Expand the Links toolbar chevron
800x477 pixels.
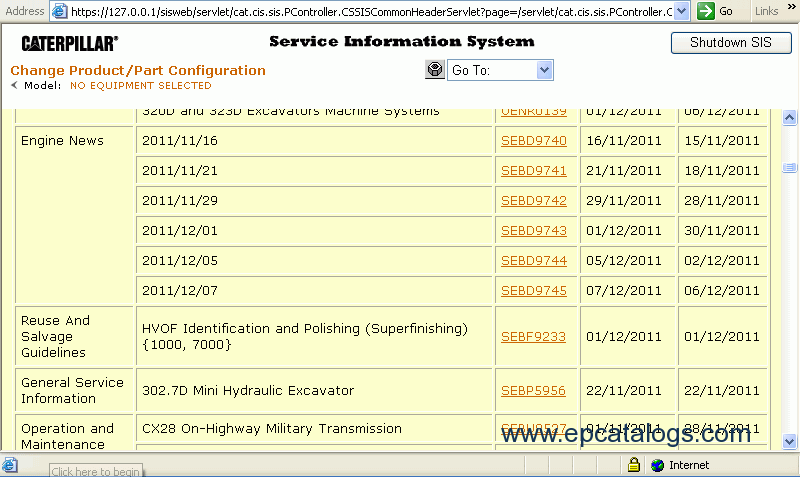click(790, 11)
